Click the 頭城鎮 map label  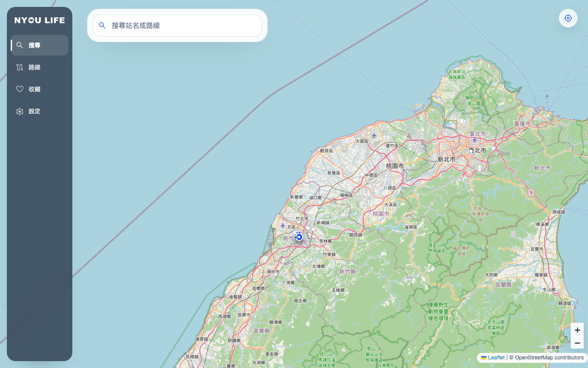click(559, 212)
